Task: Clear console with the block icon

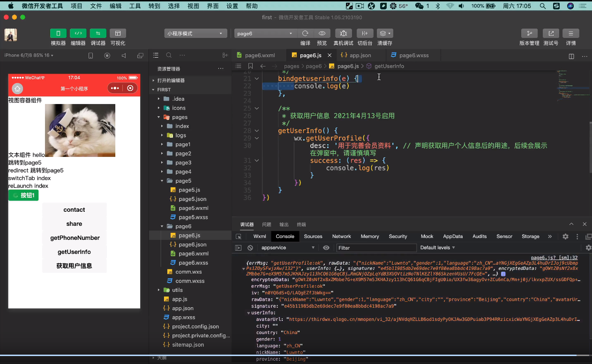Action: pyautogui.click(x=250, y=248)
